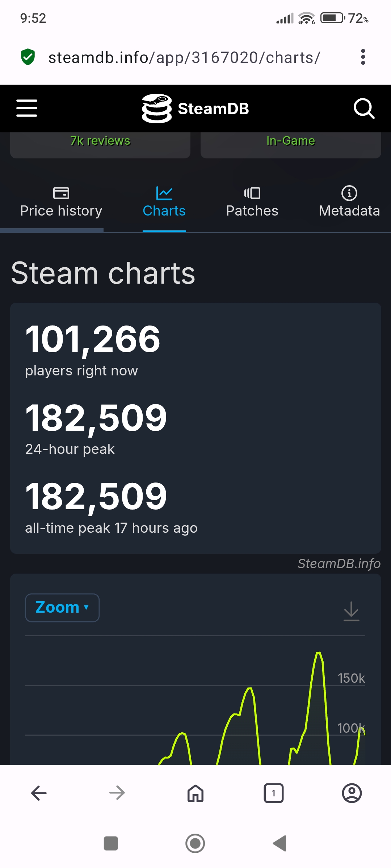Tap the steamdb.info URL address bar
Image resolution: width=391 pixels, height=868 pixels.
tap(185, 57)
